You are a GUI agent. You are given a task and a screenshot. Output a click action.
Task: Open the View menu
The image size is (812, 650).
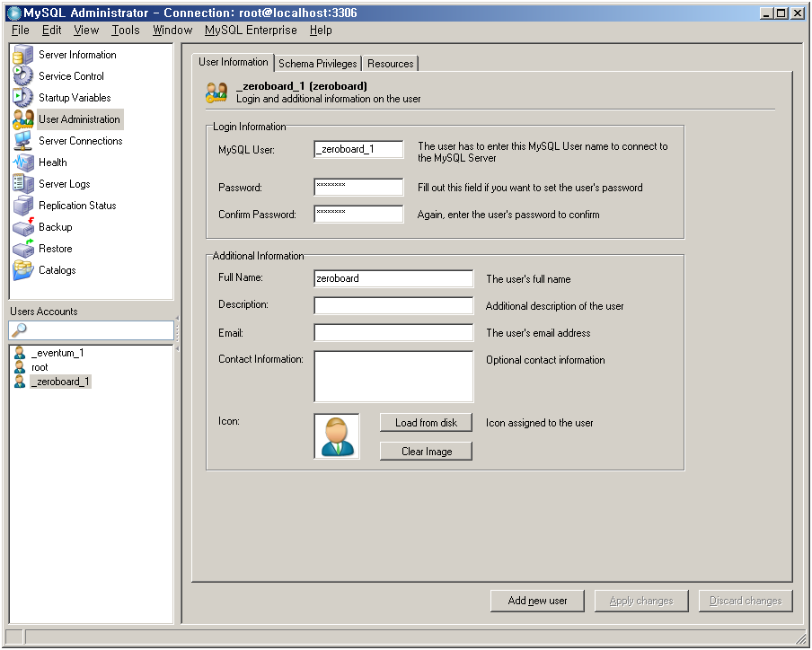[86, 30]
